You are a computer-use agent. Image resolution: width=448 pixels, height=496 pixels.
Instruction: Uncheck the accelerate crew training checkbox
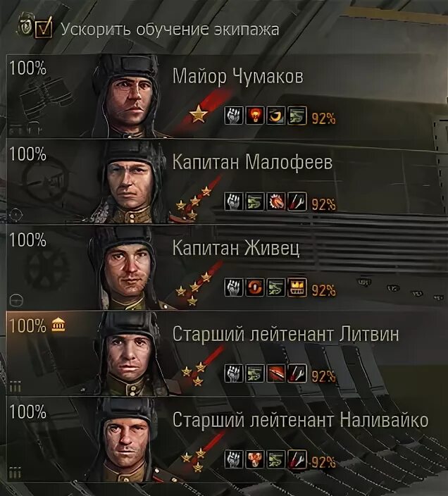click(44, 27)
